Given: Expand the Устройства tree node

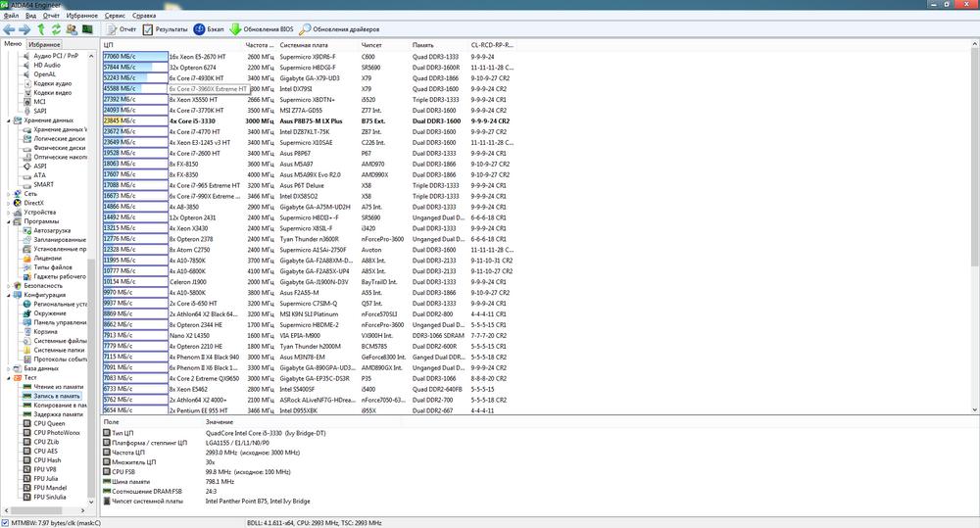Looking at the screenshot, I should (x=9, y=213).
